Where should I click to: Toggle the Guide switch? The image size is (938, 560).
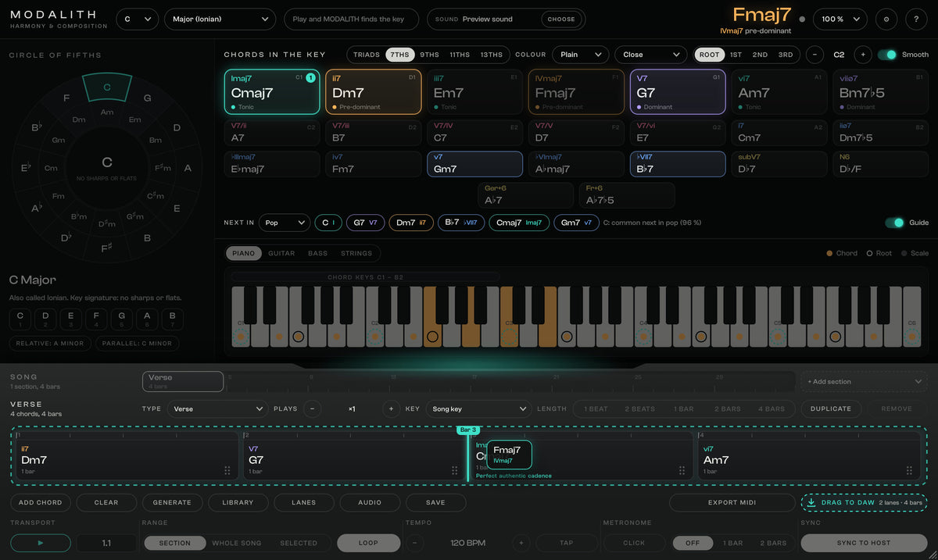click(894, 223)
